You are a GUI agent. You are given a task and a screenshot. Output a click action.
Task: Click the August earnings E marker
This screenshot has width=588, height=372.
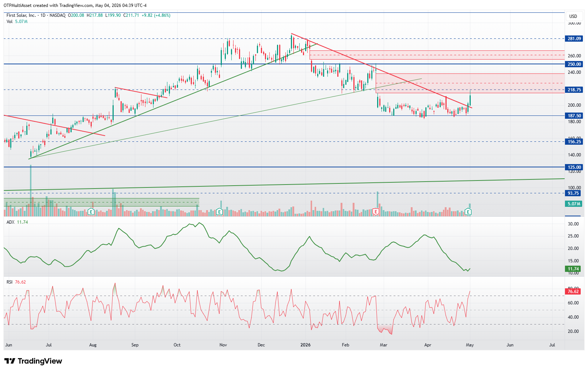pyautogui.click(x=91, y=212)
